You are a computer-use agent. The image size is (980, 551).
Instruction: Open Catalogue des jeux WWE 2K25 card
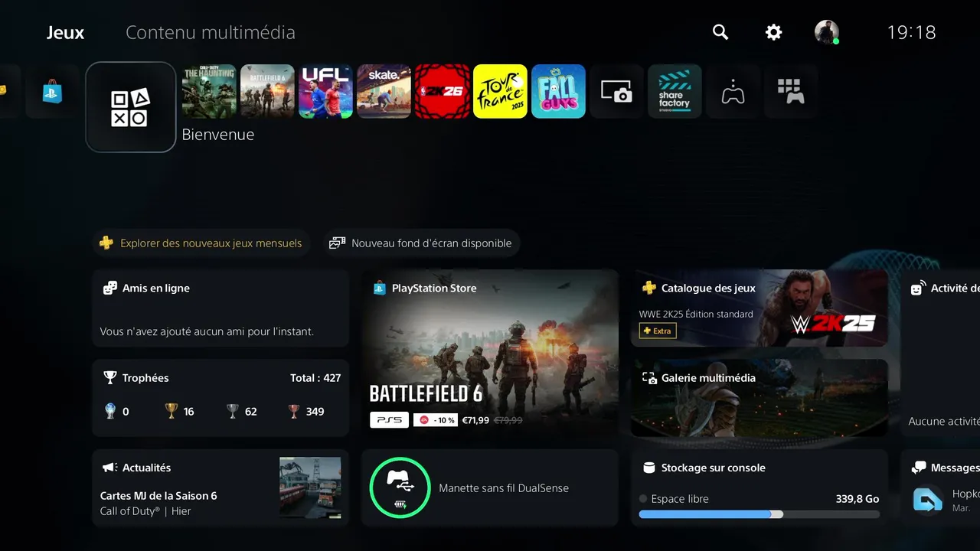[x=759, y=308]
